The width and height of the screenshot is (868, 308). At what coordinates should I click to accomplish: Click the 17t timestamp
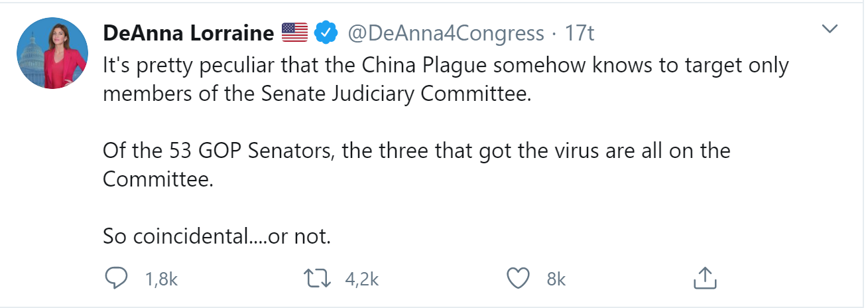pos(578,33)
